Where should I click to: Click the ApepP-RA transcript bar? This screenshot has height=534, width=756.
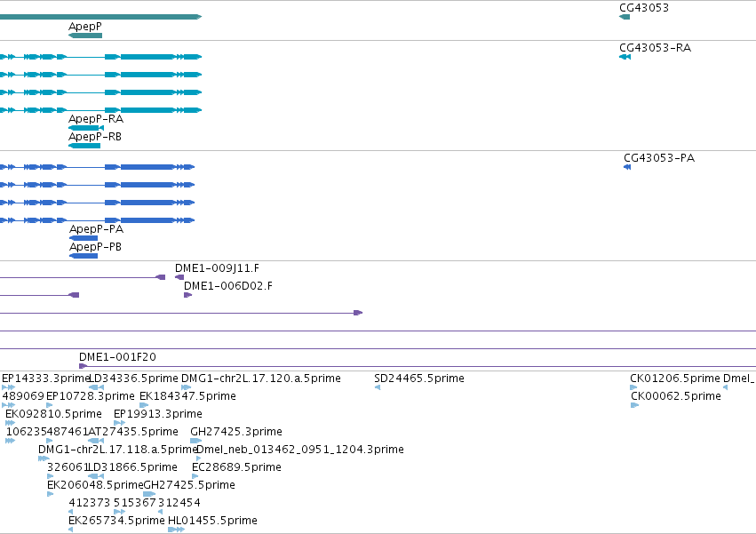click(86, 128)
